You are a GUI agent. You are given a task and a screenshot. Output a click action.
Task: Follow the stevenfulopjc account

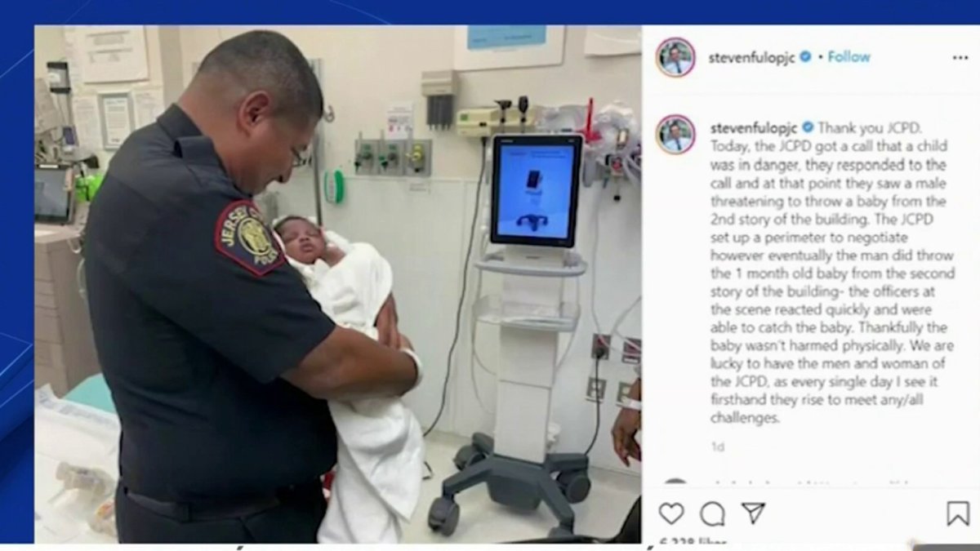[849, 56]
